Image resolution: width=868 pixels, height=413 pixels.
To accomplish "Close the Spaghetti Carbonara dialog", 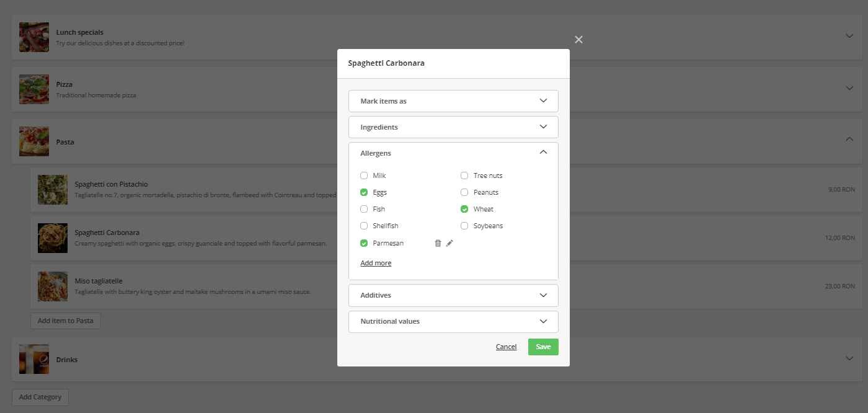I will coord(578,39).
